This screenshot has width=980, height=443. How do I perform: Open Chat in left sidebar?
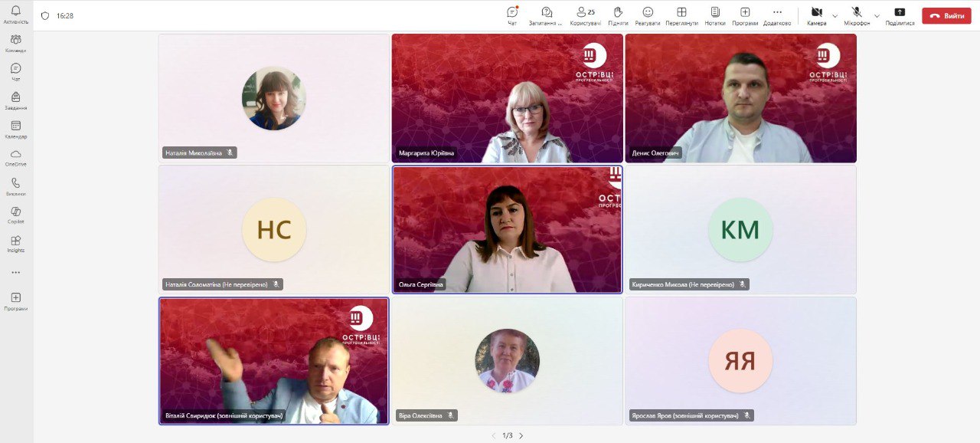click(x=16, y=72)
